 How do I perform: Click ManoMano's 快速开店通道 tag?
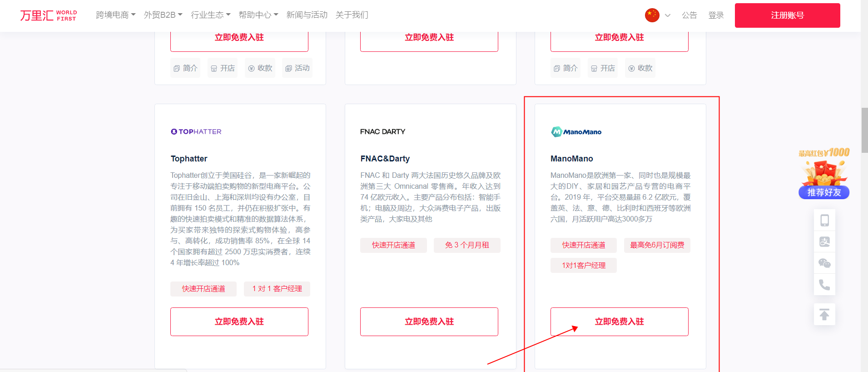tap(584, 245)
